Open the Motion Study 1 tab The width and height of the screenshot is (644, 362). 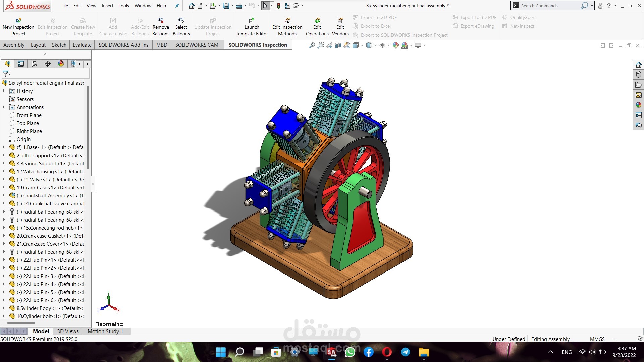[105, 331]
